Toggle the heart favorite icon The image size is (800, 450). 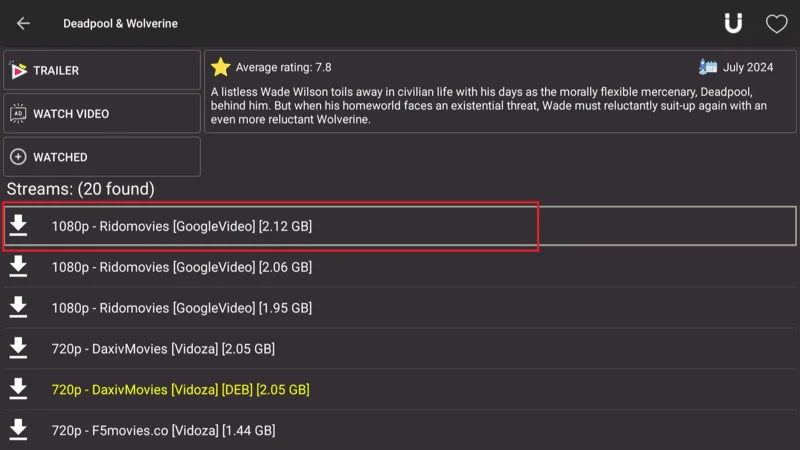(x=776, y=23)
